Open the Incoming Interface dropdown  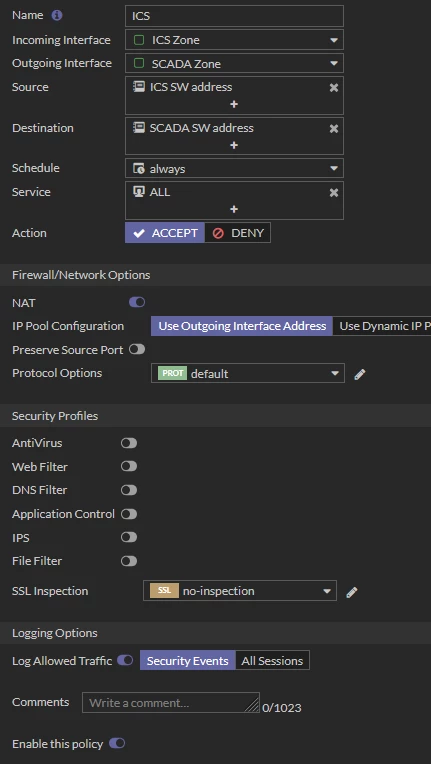coord(234,40)
